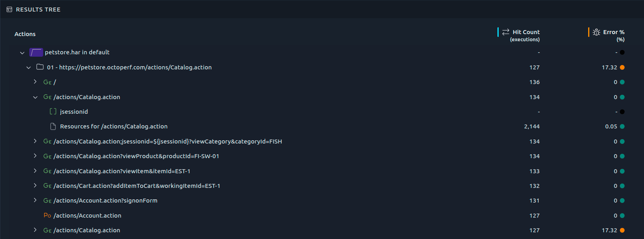Click the purple petstore.har virtual user icon
Viewport: 644px width, 239px height.
36,52
